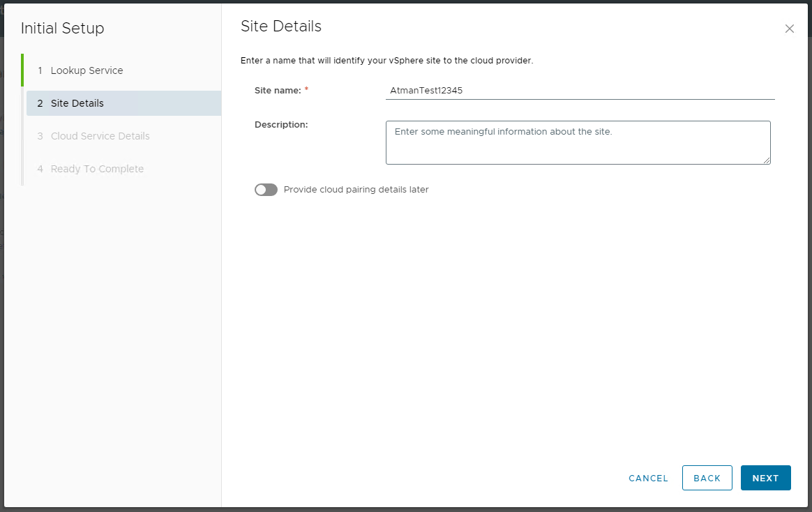This screenshot has width=812, height=512.
Task: Click the vSphere site instruction text
Action: click(386, 61)
